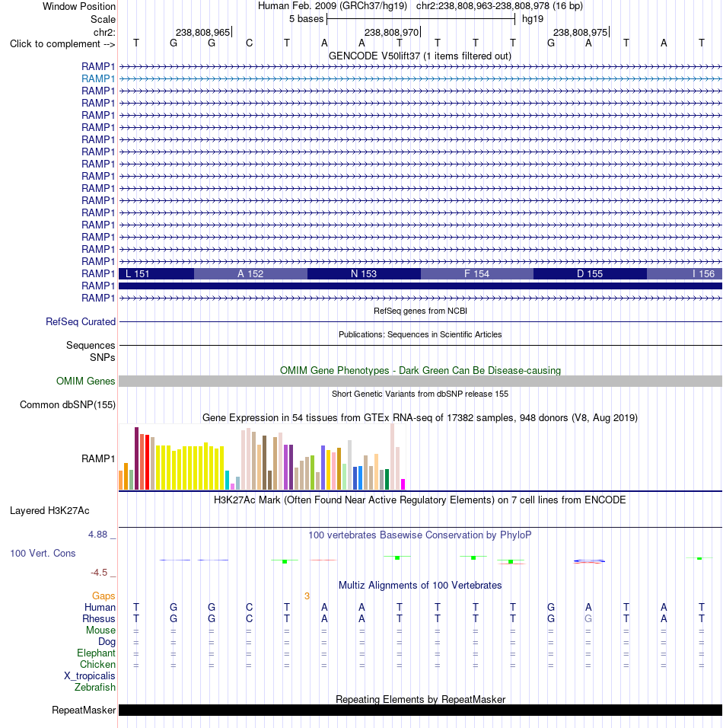Click the 'I 156' codon block
This screenshot has height=728, width=723.
click(x=684, y=274)
